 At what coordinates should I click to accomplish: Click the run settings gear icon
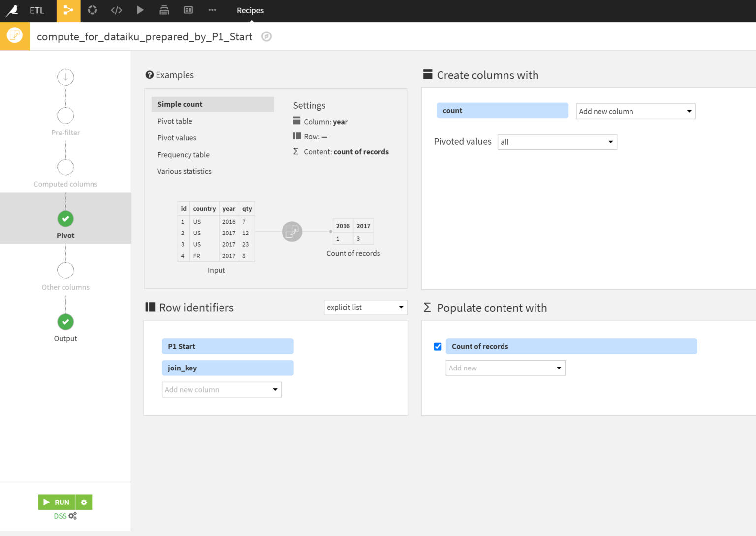(x=84, y=502)
